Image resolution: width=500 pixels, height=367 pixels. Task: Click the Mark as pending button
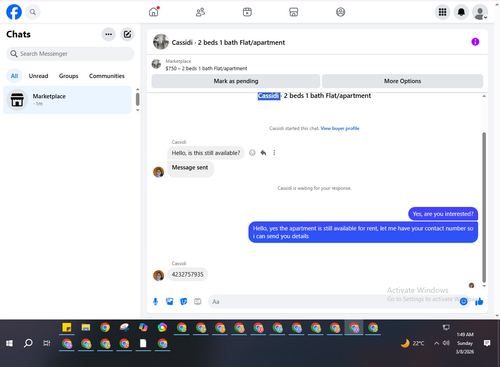[x=236, y=81]
